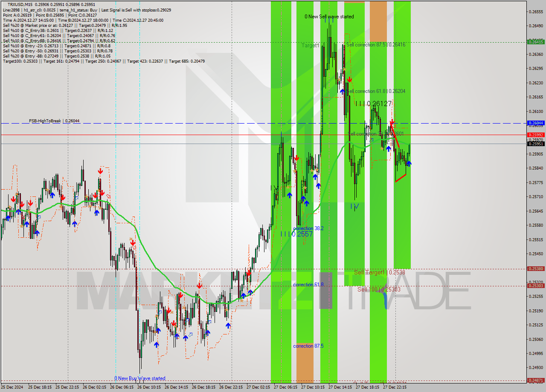Click the red 0.25303 price tag

pos(536,285)
